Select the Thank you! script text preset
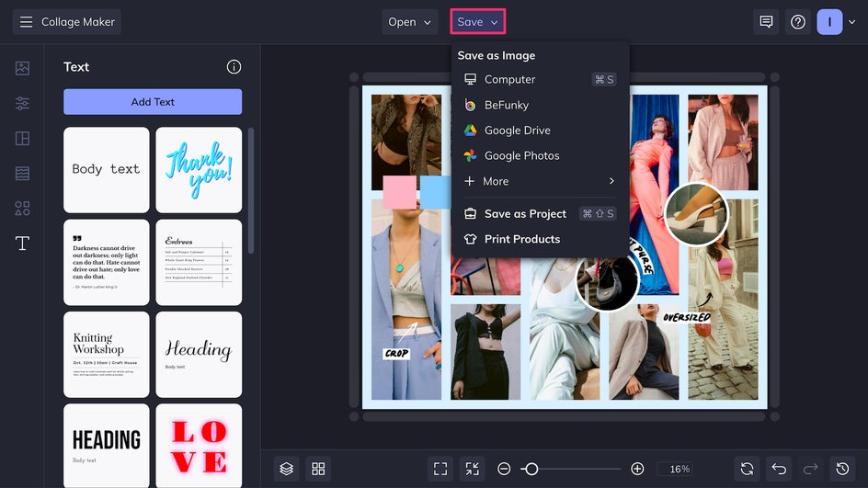This screenshot has height=488, width=868. coord(199,170)
